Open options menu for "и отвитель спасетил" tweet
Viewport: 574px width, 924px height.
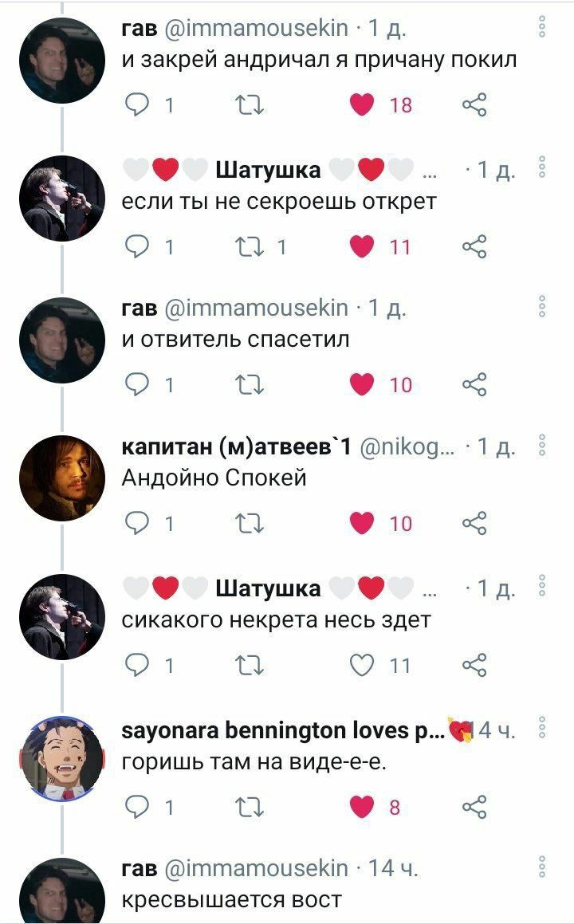pyautogui.click(x=541, y=306)
